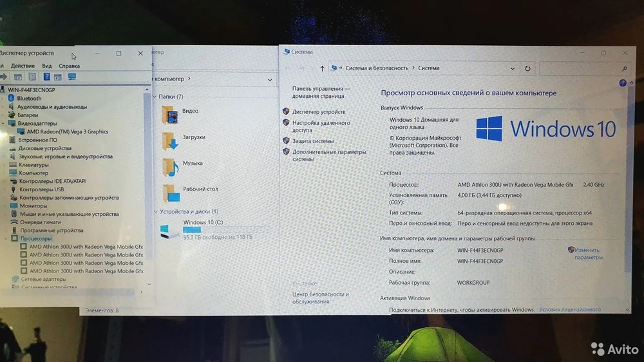Collapse the Видеоадаптеры tree node
Screen dimensions: 644x362
pos(3,123)
